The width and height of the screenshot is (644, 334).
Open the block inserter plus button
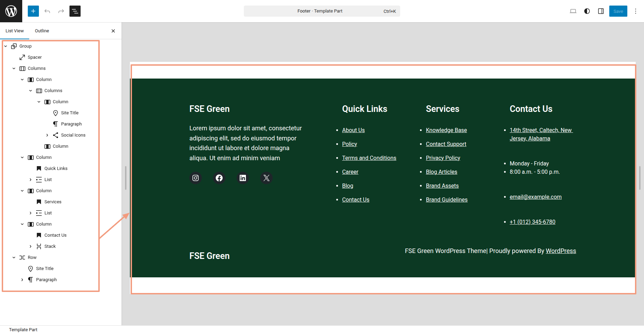click(33, 11)
